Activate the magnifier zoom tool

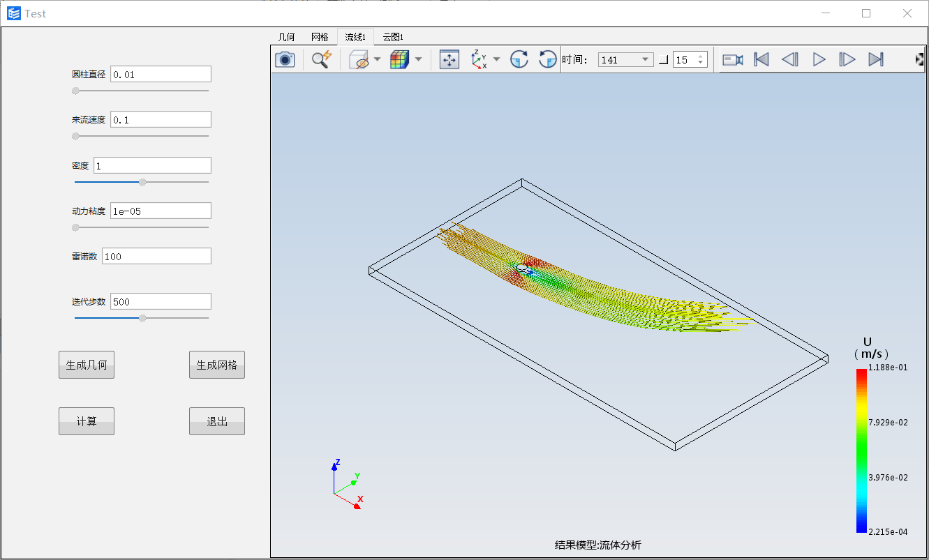point(321,59)
